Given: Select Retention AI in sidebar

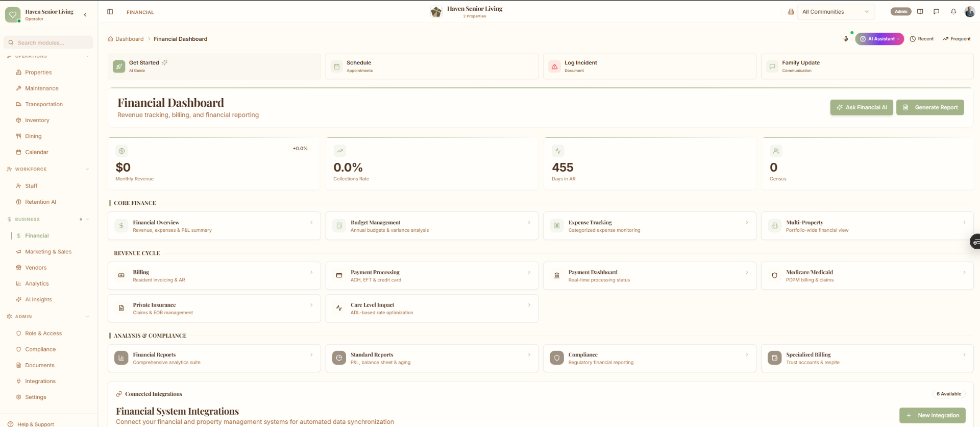Looking at the screenshot, I should 41,202.
